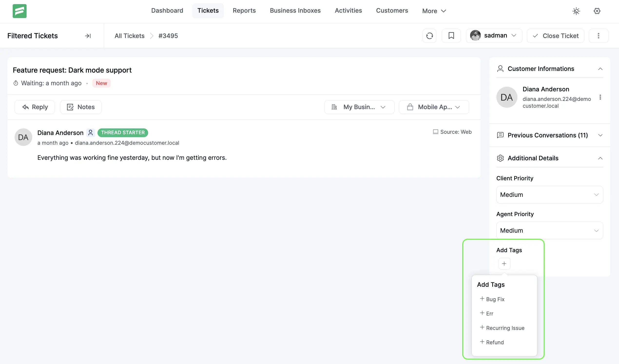Viewport: 619px width, 364px height.
Task: Go to the Dashboard tab
Action: coord(167,10)
